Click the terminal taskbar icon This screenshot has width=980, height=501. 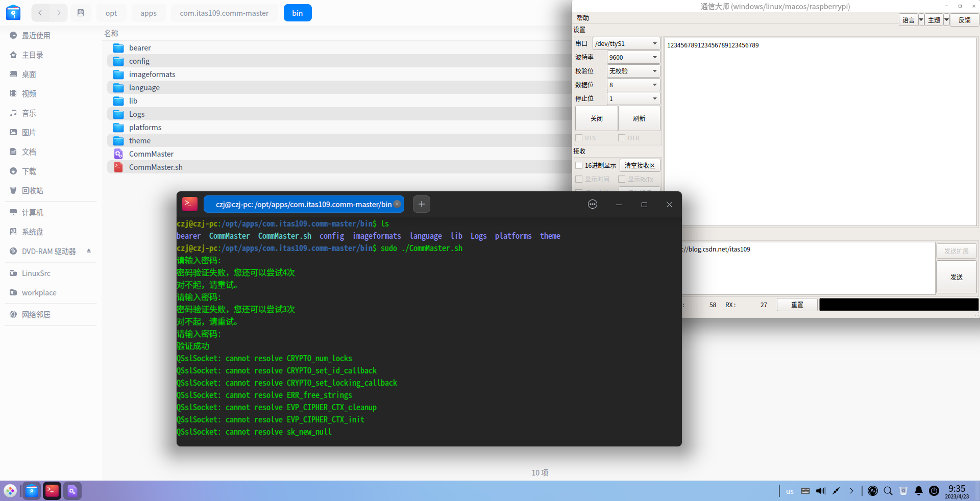(x=52, y=491)
